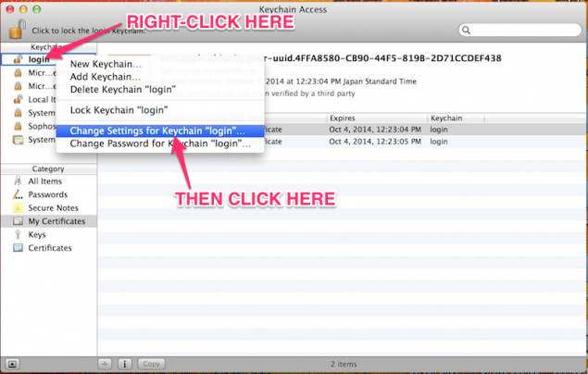Select the My Certificates category

(x=49, y=221)
